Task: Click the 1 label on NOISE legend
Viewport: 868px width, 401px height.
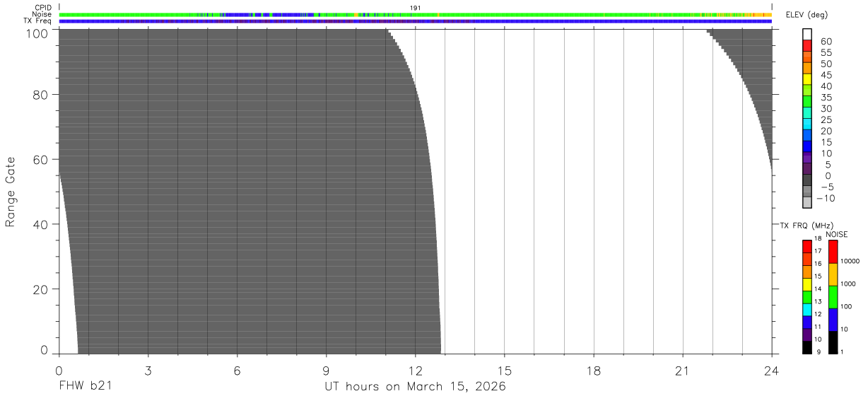Action: click(x=843, y=351)
